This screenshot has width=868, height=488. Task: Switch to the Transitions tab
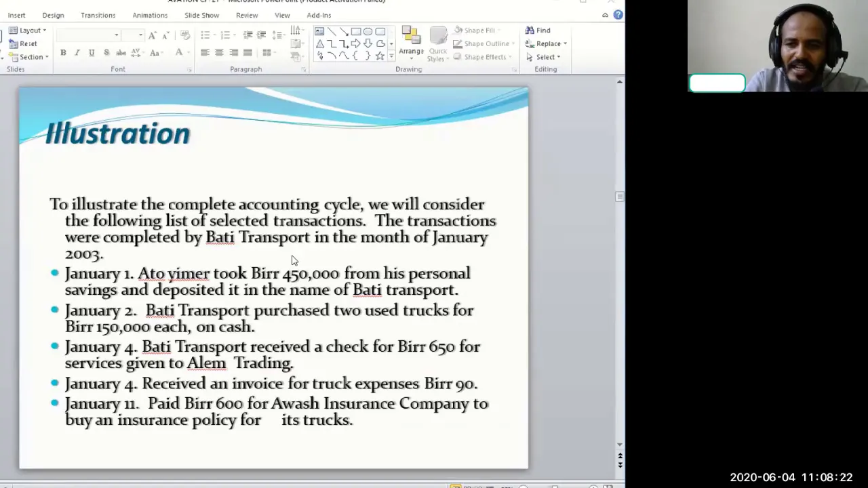pyautogui.click(x=98, y=15)
